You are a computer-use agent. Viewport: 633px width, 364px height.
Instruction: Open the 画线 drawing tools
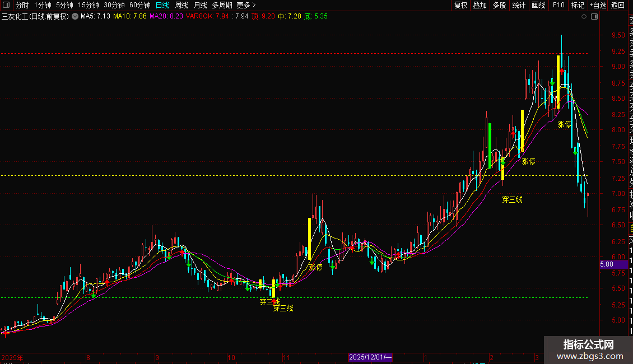click(x=538, y=5)
